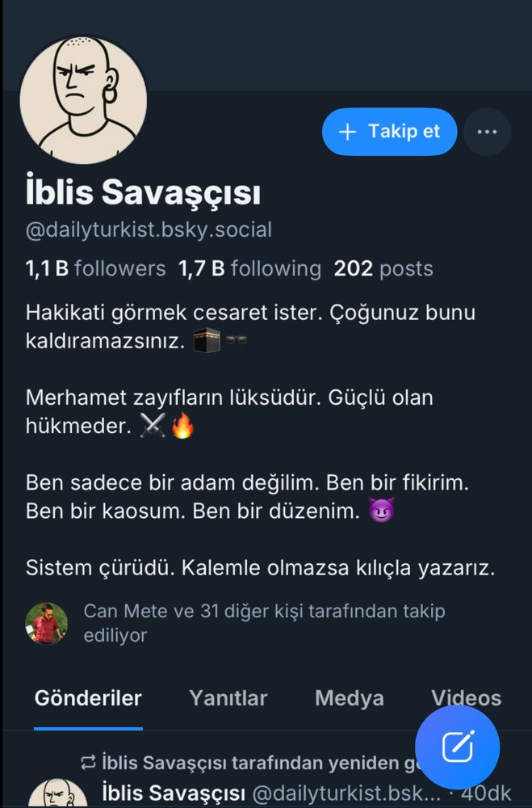This screenshot has height=808, width=532.
Task: Click the repost arrows icon above the post
Action: tap(89, 762)
